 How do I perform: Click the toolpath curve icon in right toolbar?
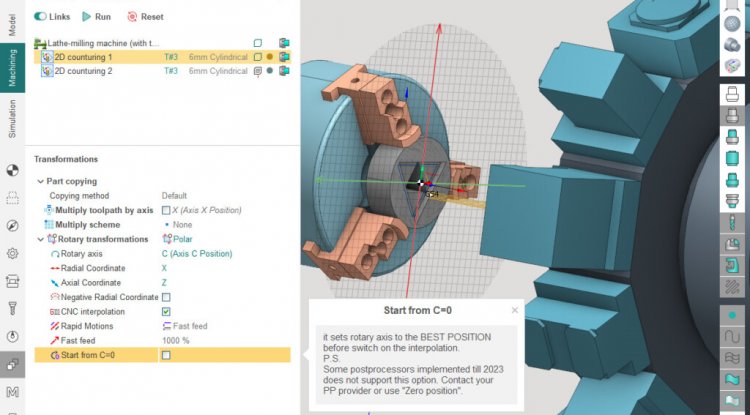(x=732, y=336)
